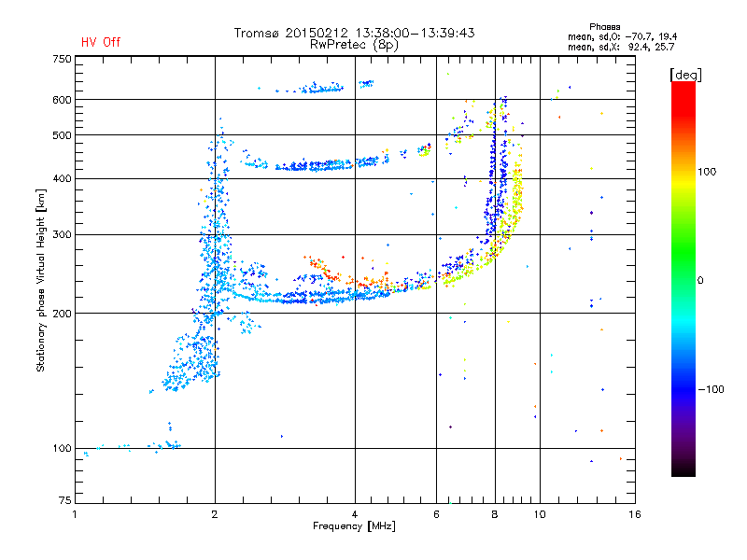747x560 pixels.
Task: Click the x-axis '10' tick label
Action: [x=540, y=514]
